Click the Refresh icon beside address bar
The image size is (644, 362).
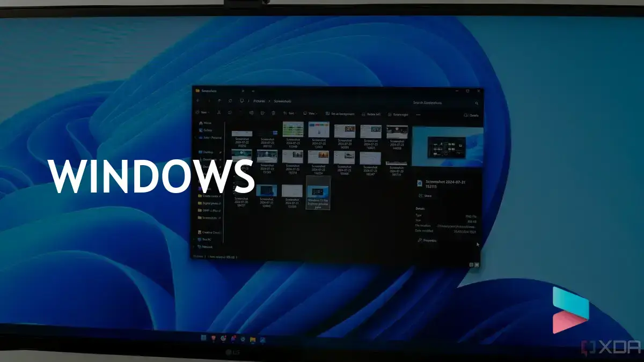230,101
